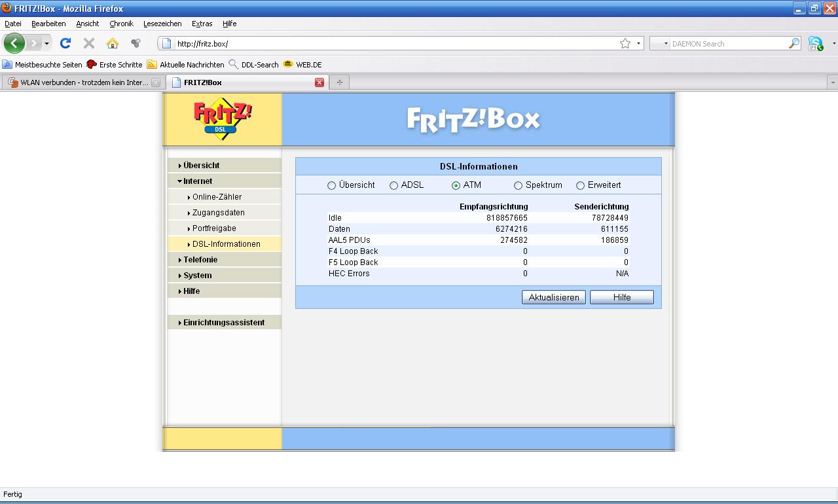Viewport: 838px width, 504px height.
Task: Click the Fertig status bar text
Action: pos(12,494)
